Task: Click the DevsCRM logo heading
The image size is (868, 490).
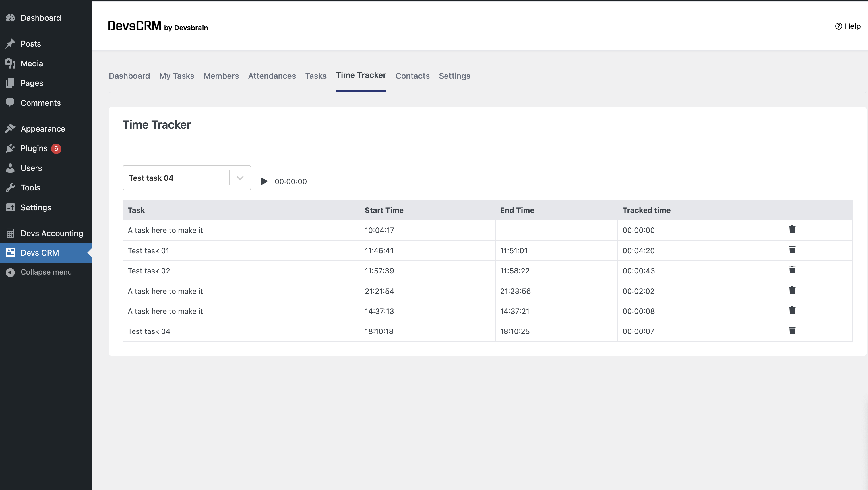Action: click(134, 26)
